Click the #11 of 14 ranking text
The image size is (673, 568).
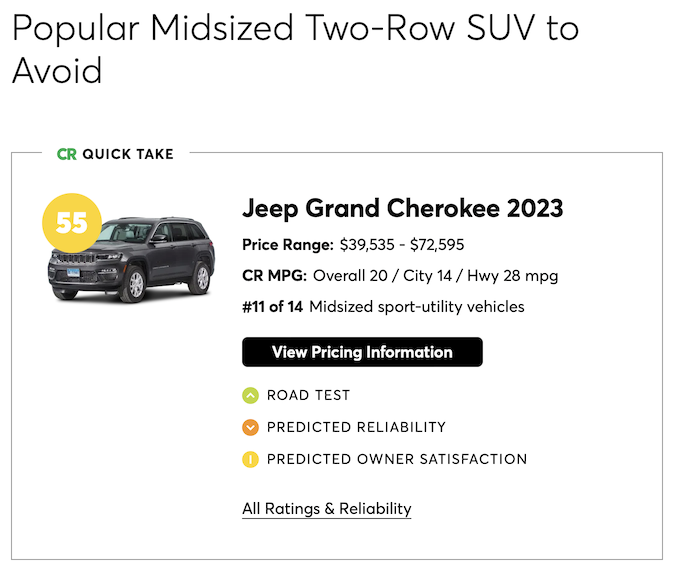click(x=272, y=307)
